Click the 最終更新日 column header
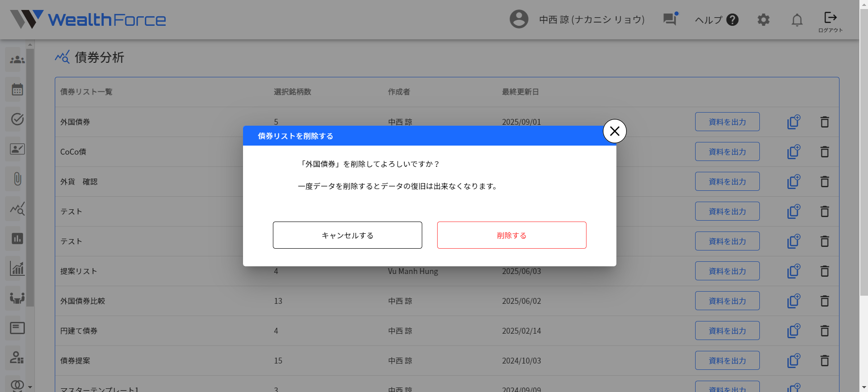Screen dimensions: 868x392 [520, 92]
